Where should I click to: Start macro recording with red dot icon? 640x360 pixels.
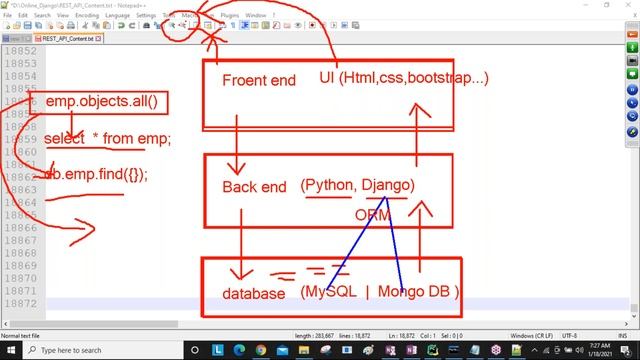point(312,25)
